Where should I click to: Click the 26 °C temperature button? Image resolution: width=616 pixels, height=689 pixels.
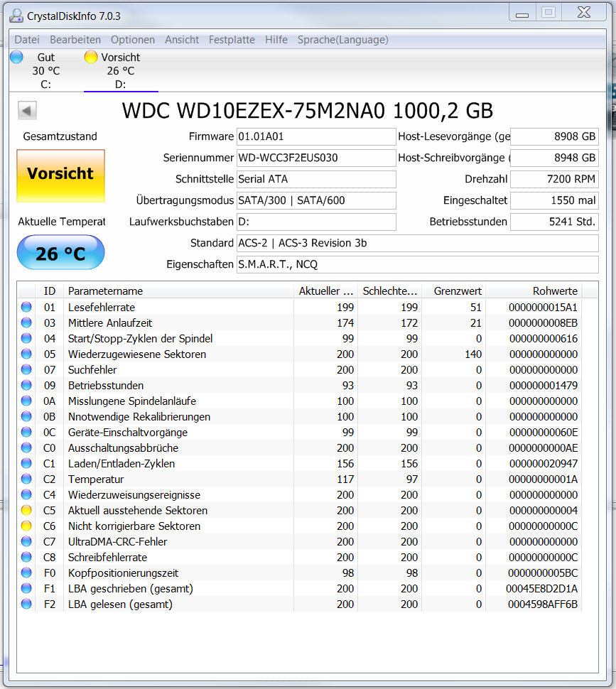[x=60, y=252]
